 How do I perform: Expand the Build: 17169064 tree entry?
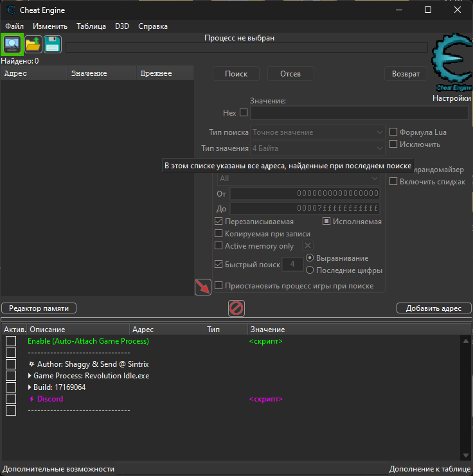(x=30, y=387)
